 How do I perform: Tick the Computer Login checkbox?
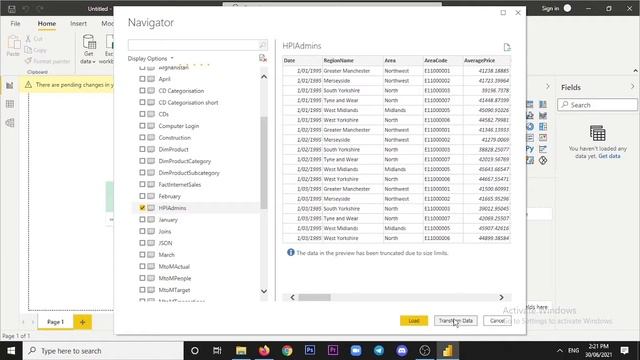point(142,126)
